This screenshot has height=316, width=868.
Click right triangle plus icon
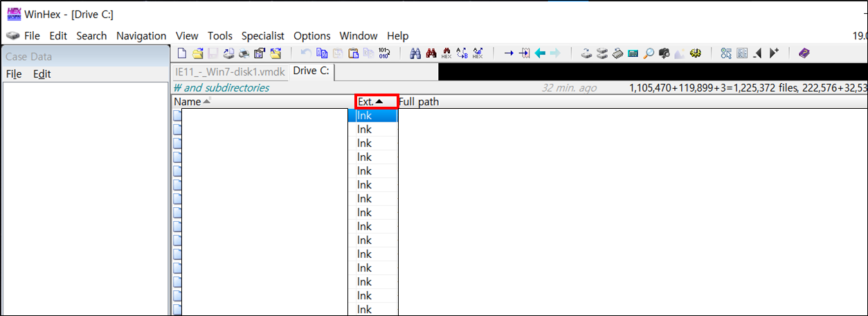[773, 53]
